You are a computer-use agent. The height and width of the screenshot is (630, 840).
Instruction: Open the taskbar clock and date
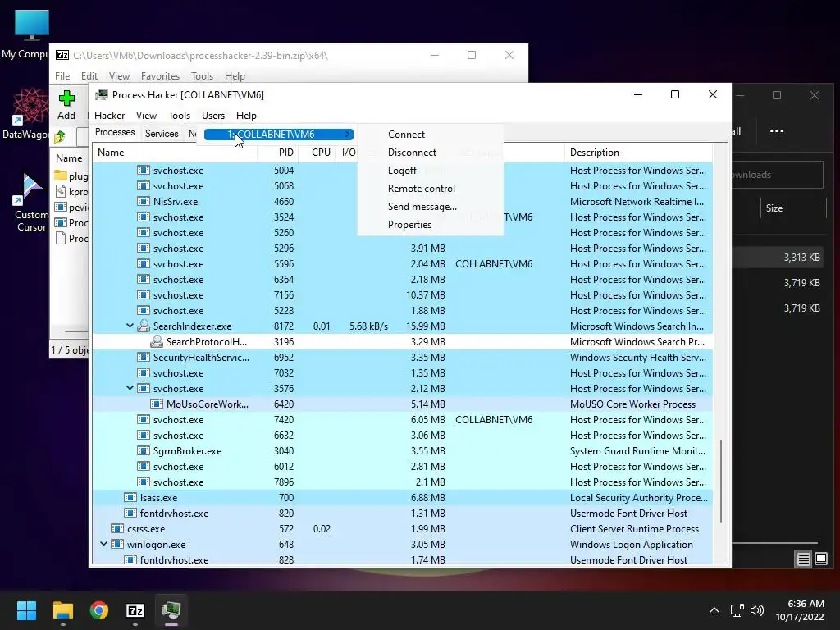[799, 610]
